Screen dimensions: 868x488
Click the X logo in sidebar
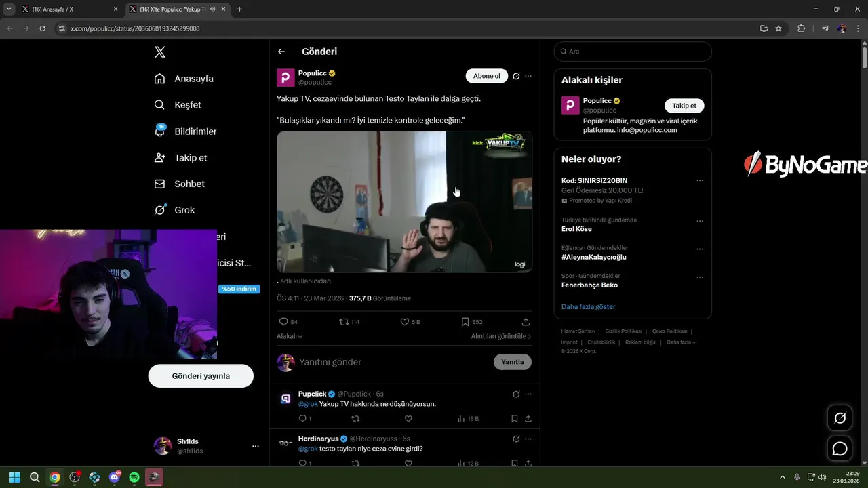point(159,52)
